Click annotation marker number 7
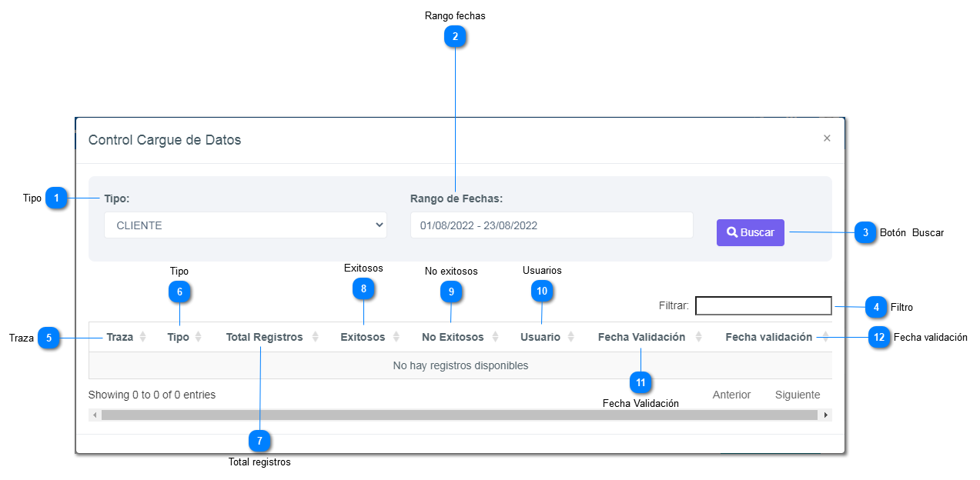 (x=259, y=441)
